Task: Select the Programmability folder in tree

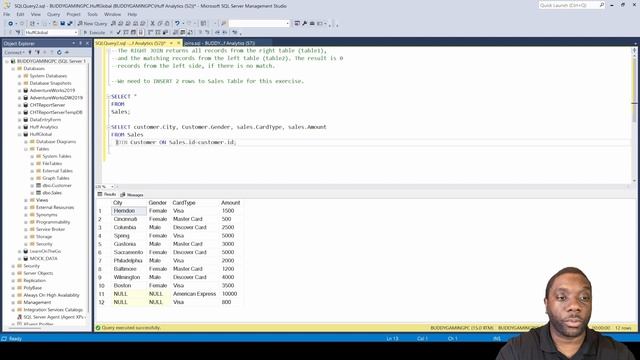Action: tap(53, 222)
